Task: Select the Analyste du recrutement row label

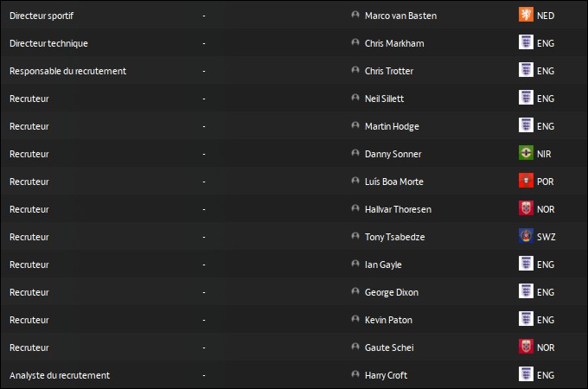Action: 60,375
